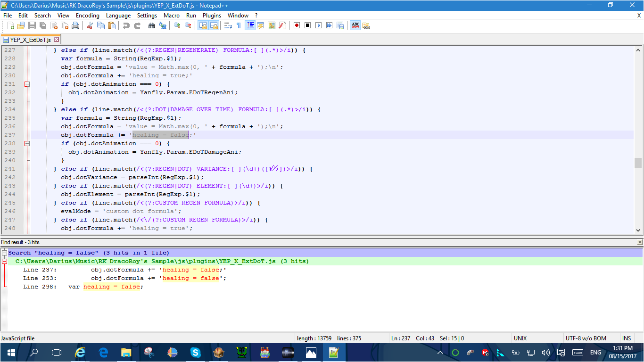This screenshot has width=644, height=362.
Task: Click the Print toolbar icon
Action: coord(75,25)
